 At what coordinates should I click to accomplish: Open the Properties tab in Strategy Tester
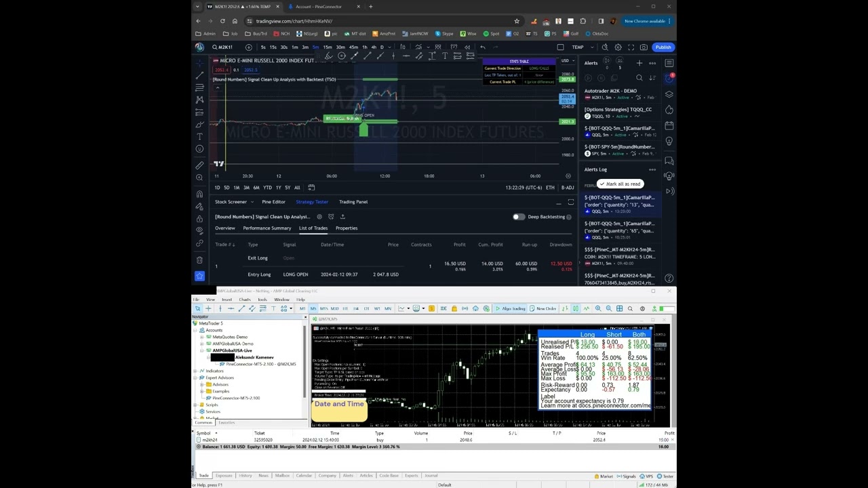(x=347, y=228)
